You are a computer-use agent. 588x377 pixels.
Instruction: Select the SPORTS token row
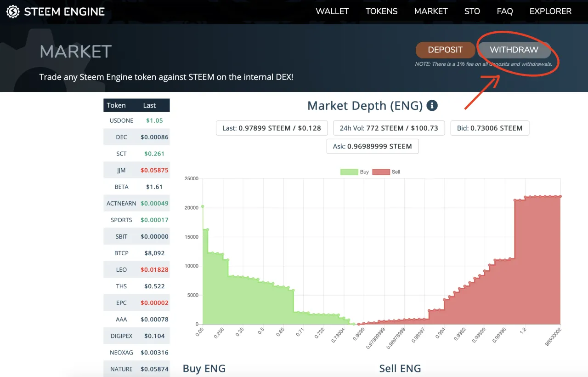point(136,220)
